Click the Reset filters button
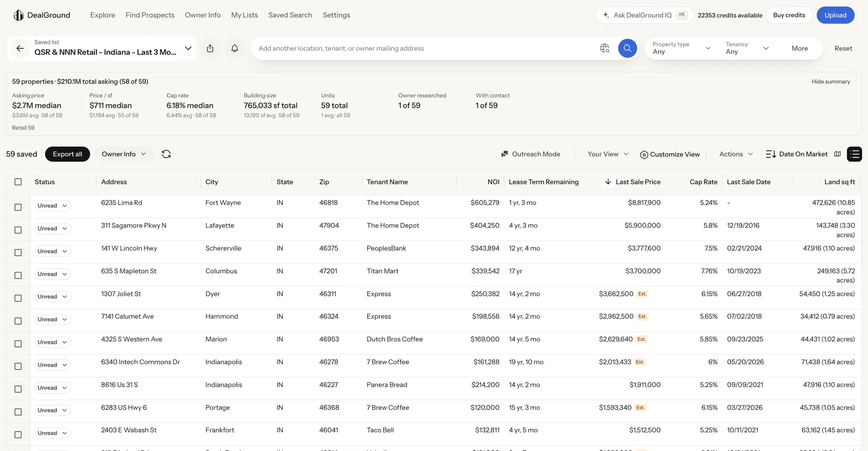 [x=843, y=48]
